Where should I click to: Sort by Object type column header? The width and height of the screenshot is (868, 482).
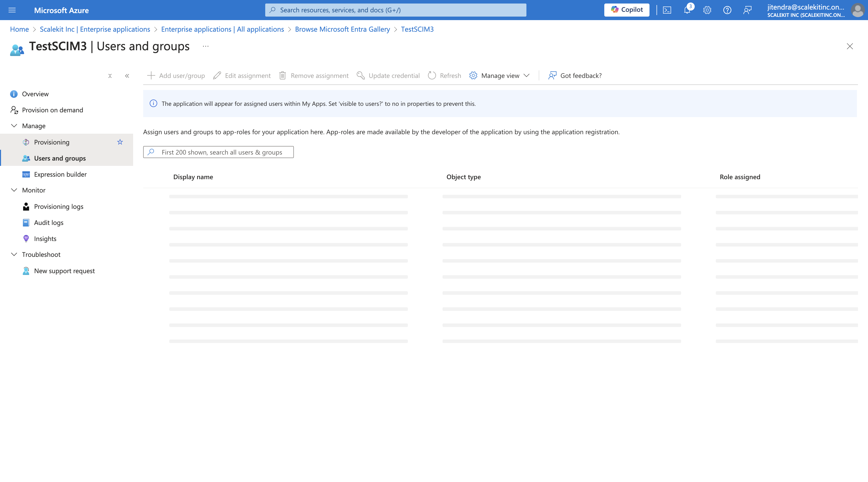[x=464, y=177]
